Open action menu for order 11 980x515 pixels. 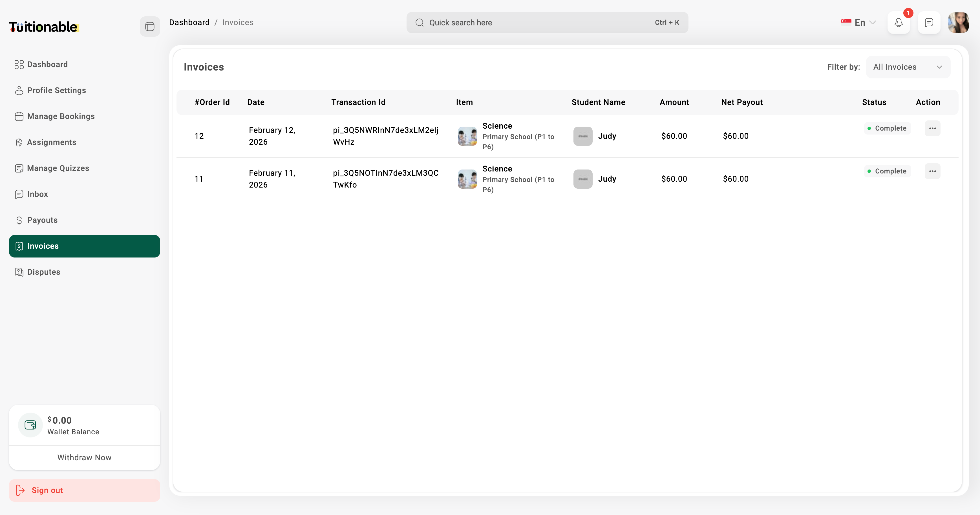932,171
